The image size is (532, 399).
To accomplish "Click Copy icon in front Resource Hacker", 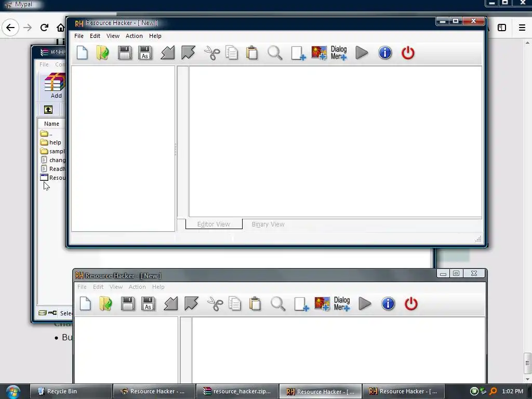I will click(232, 53).
